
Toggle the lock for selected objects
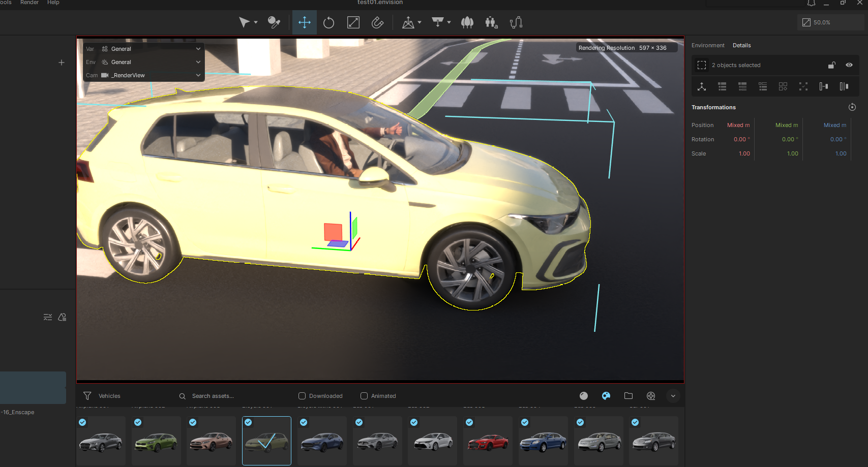831,65
